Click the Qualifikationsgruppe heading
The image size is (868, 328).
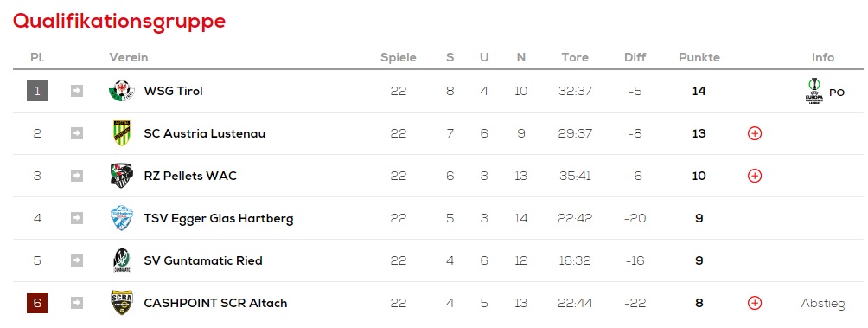pos(119,22)
